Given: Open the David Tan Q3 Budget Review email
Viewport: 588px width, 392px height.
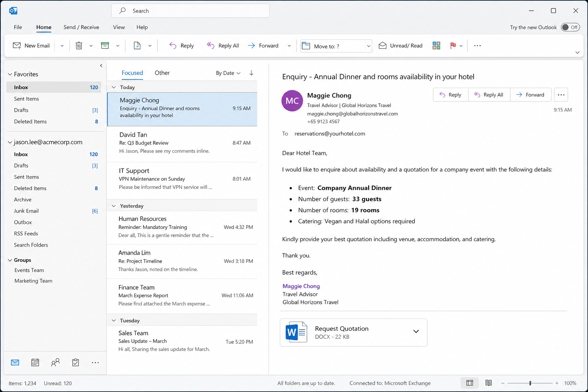Looking at the screenshot, I should click(182, 144).
